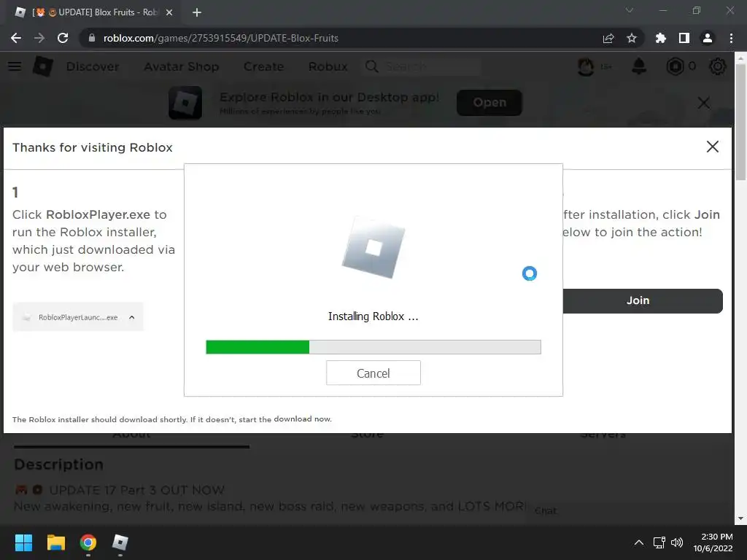Open a new browser tab
747x560 pixels.
click(197, 12)
